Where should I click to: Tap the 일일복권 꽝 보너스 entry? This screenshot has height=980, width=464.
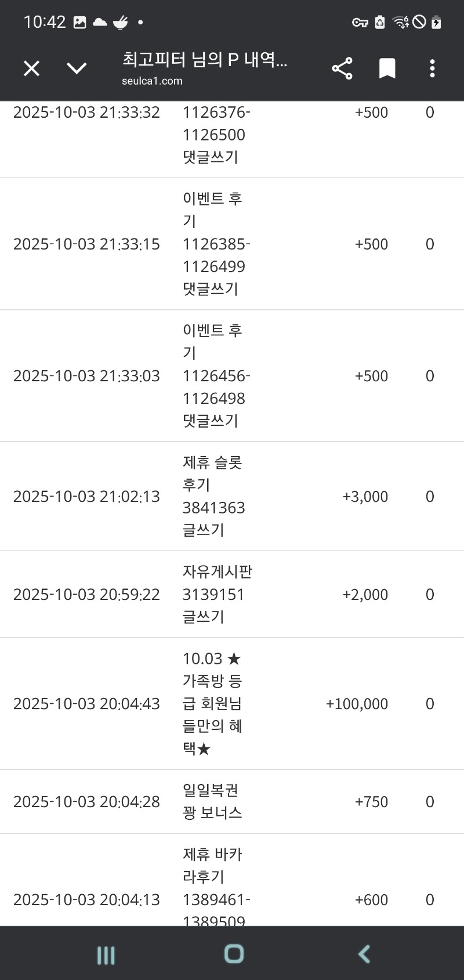[212, 801]
